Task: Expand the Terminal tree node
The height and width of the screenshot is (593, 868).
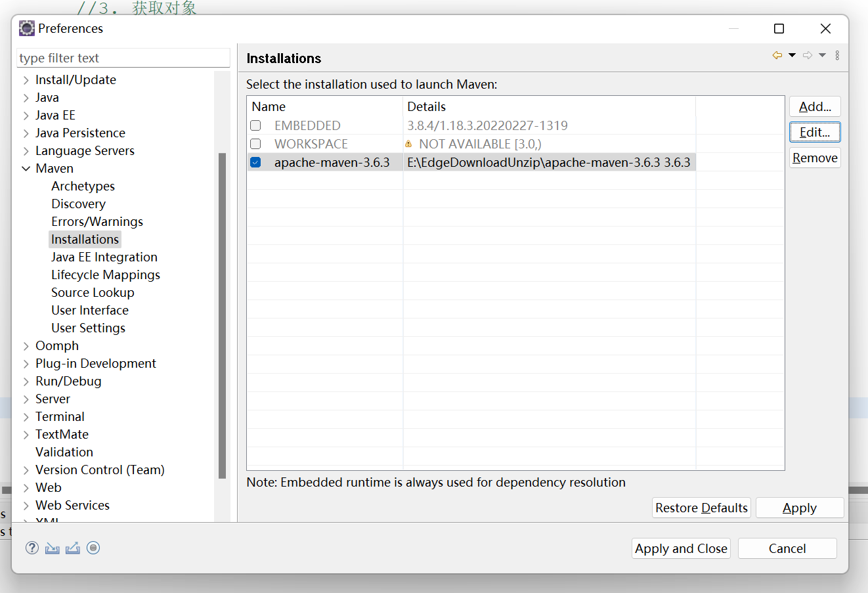Action: click(x=26, y=417)
